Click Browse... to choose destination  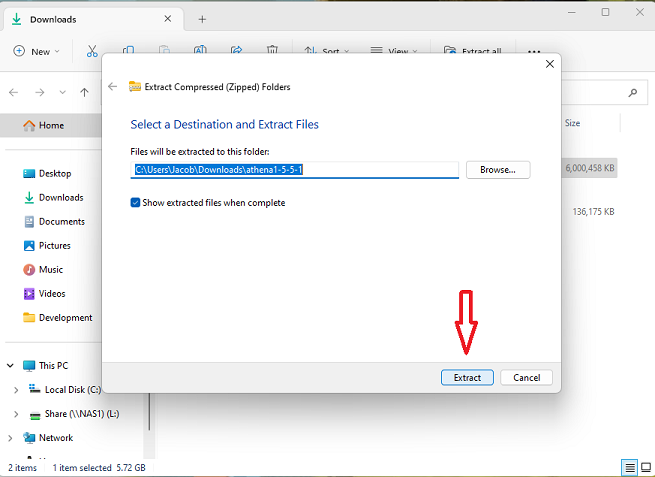(x=497, y=170)
